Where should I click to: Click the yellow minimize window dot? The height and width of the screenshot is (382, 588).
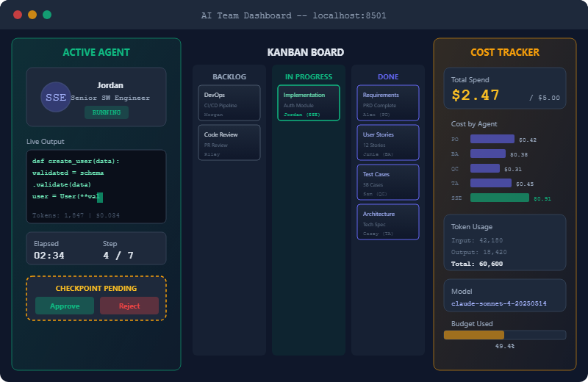point(32,15)
